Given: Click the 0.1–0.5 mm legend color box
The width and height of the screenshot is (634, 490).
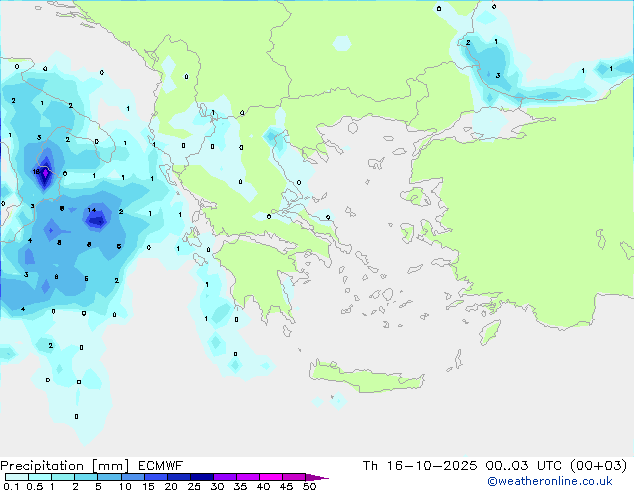Looking at the screenshot, I should (x=17, y=477).
